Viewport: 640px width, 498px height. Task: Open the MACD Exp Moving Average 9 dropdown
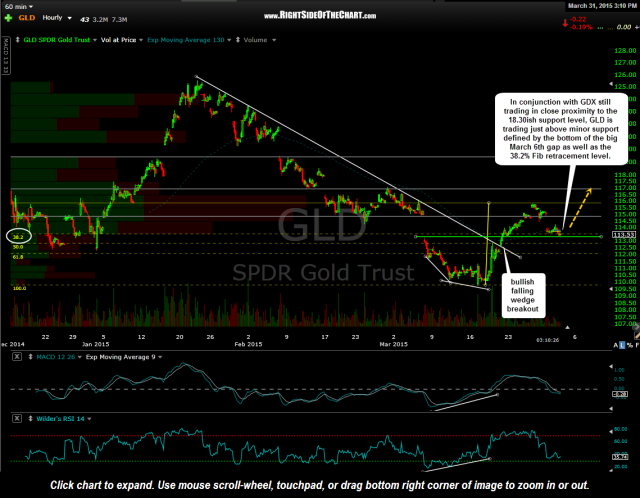(160, 357)
